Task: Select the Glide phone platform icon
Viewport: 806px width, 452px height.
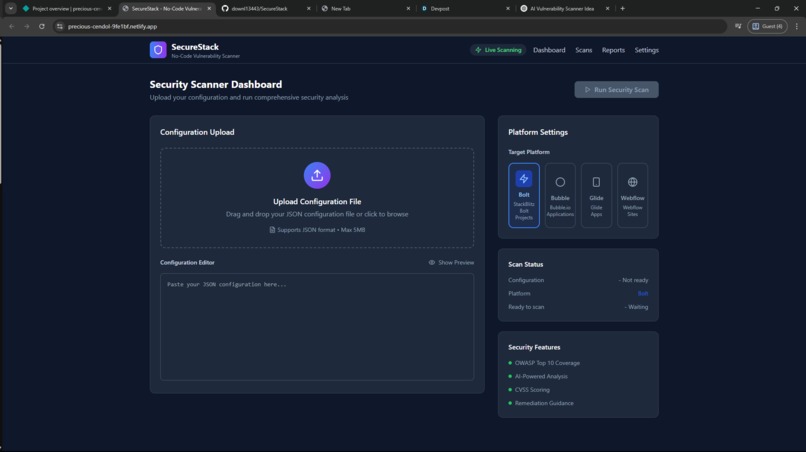Action: point(596,182)
